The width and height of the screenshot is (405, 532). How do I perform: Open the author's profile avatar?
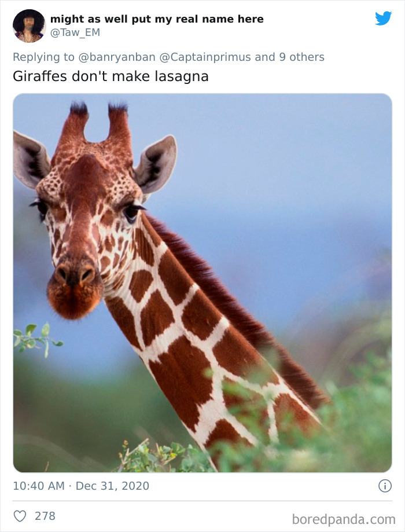point(29,26)
